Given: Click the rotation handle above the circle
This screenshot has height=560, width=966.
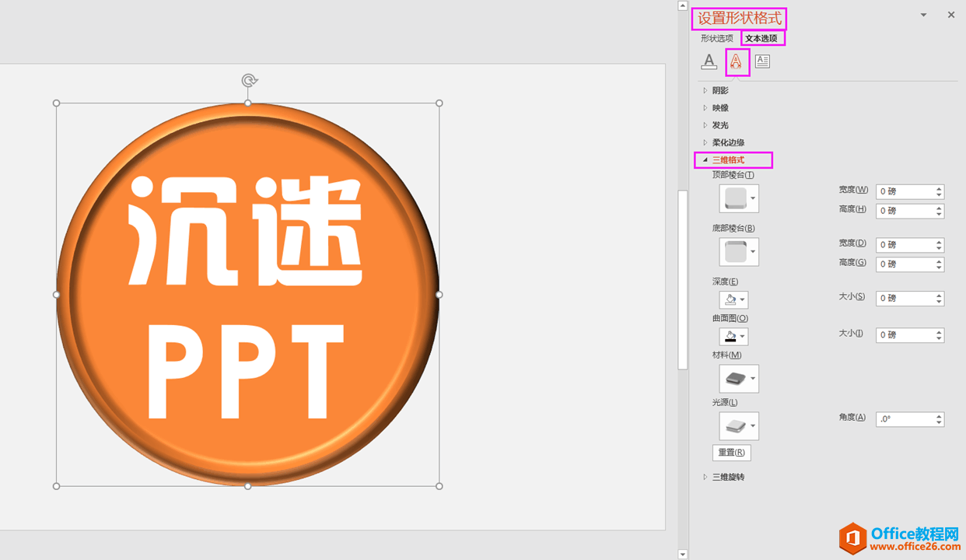Looking at the screenshot, I should [x=248, y=80].
